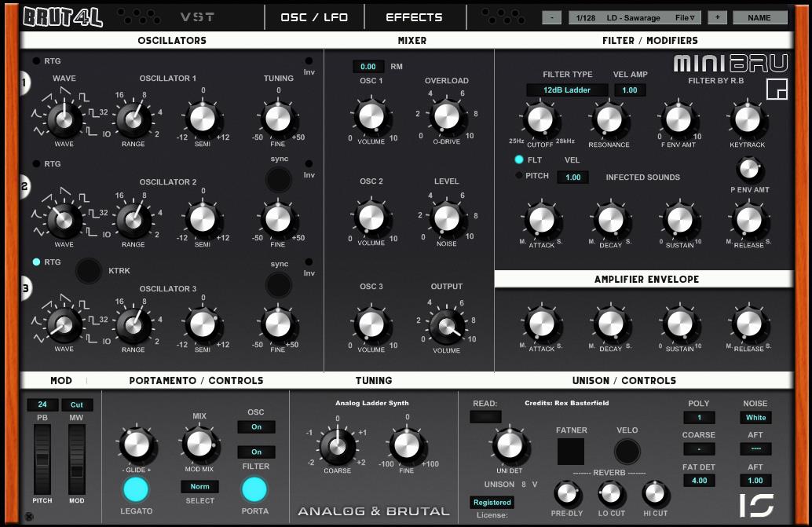Image resolution: width=812 pixels, height=527 pixels.
Task: Toggle the VELO round button
Action: pos(627,452)
